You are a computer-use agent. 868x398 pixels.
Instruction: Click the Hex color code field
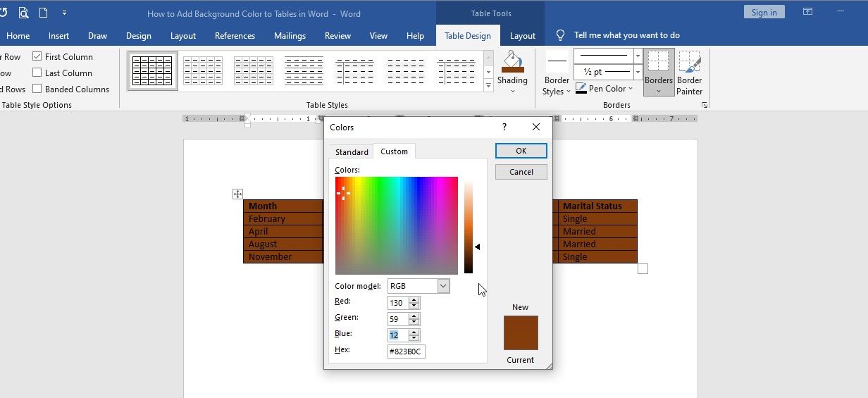407,352
